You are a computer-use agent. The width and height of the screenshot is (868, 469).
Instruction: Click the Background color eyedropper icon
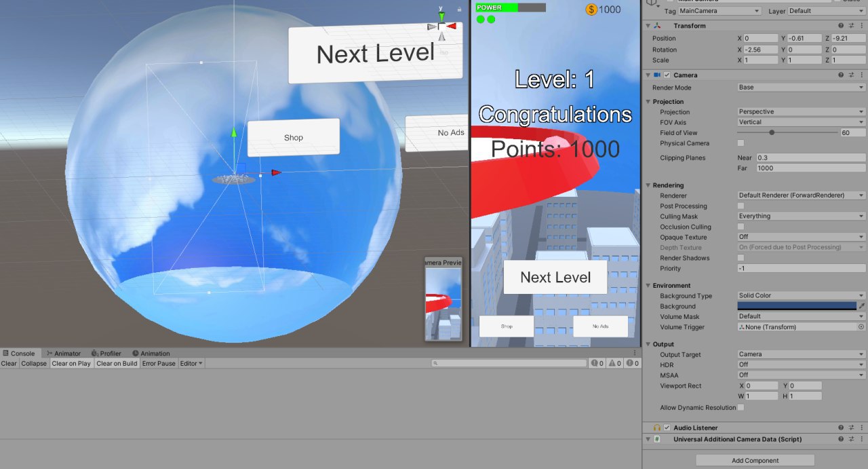[x=862, y=306]
